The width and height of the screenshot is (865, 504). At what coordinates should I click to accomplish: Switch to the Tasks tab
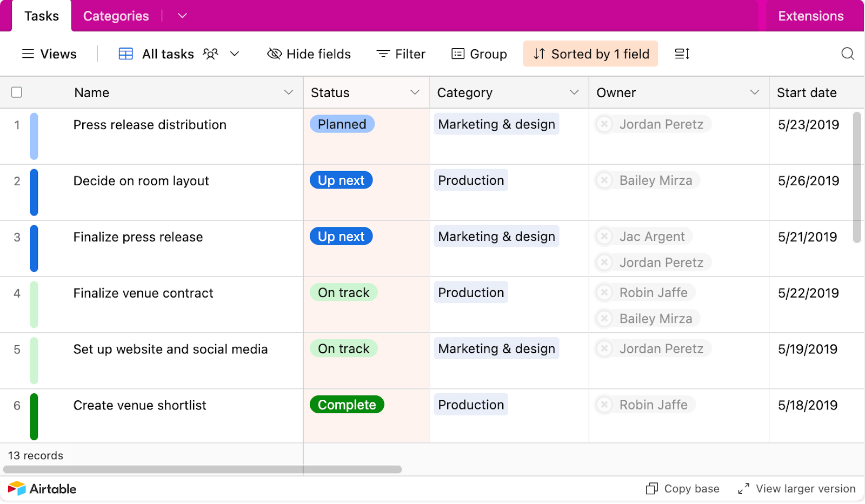42,16
